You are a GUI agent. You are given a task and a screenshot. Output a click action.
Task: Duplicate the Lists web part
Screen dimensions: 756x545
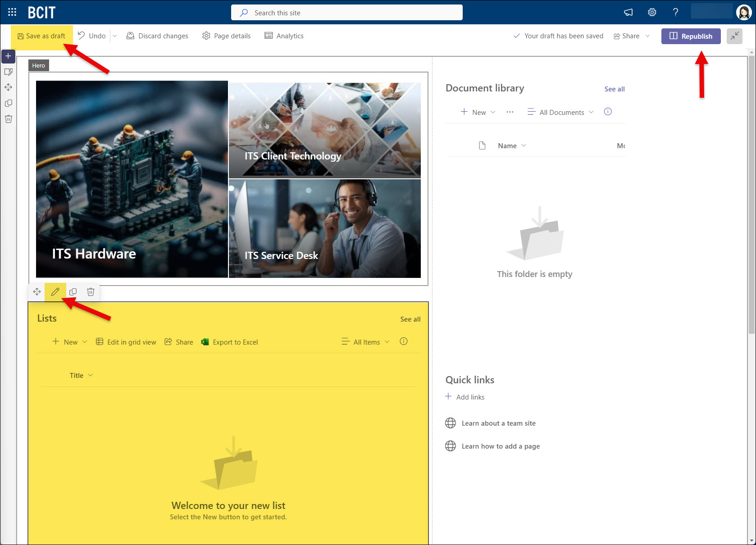(73, 292)
